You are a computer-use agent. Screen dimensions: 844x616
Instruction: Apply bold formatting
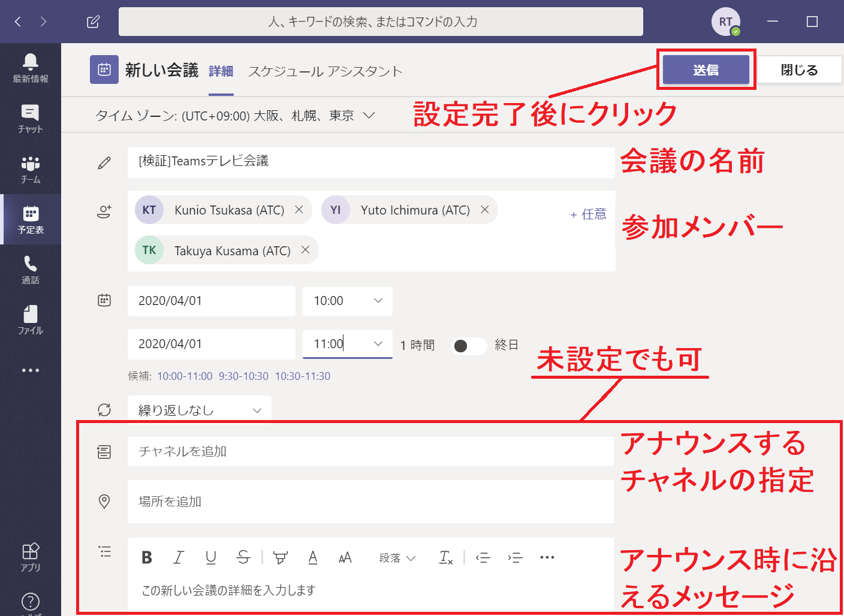tap(147, 557)
